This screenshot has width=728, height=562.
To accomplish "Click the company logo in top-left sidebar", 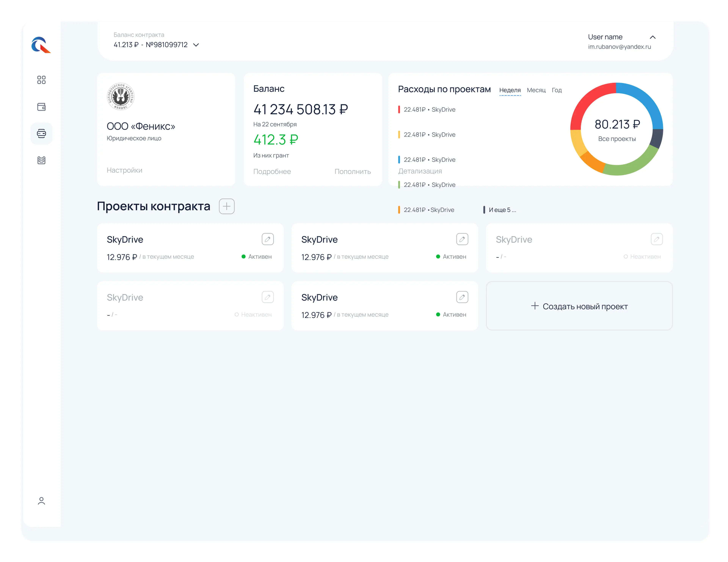I will (x=41, y=45).
